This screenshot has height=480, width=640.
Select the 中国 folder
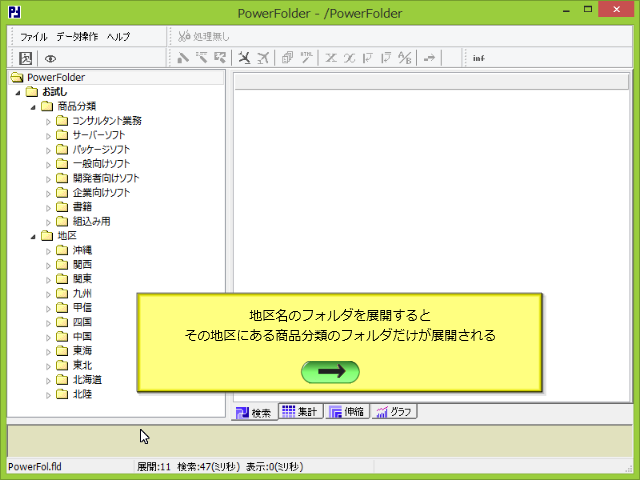click(x=82, y=336)
